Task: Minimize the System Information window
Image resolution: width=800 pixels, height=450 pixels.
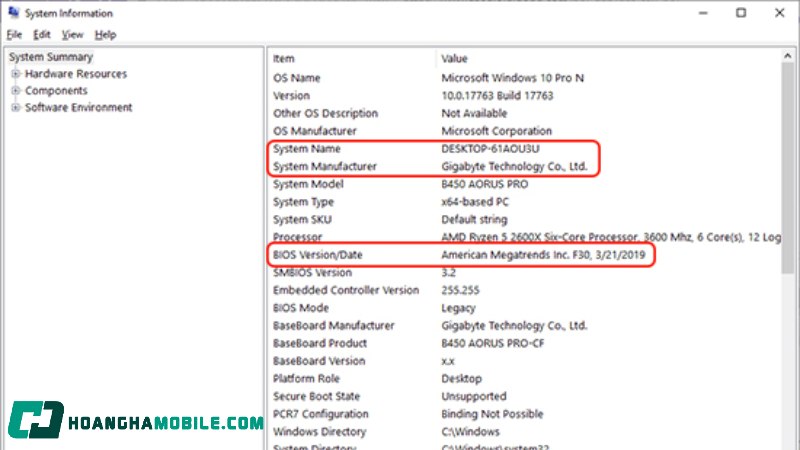Action: click(703, 13)
